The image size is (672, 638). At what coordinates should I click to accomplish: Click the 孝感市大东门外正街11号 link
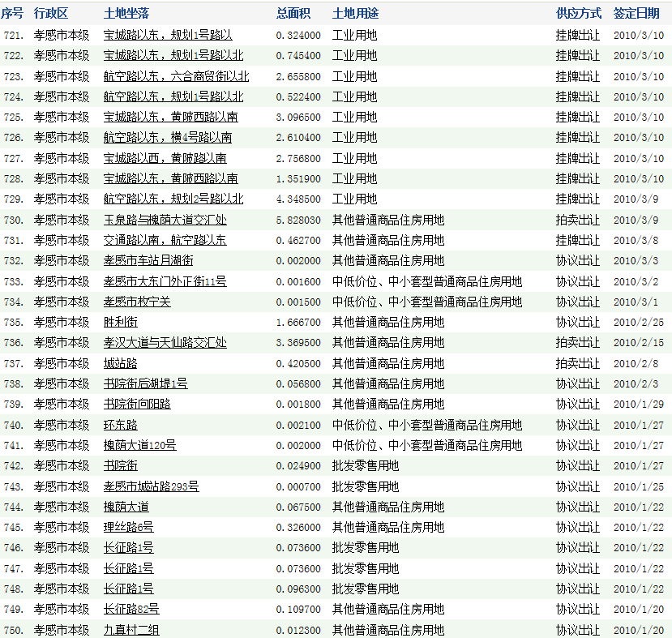[165, 281]
